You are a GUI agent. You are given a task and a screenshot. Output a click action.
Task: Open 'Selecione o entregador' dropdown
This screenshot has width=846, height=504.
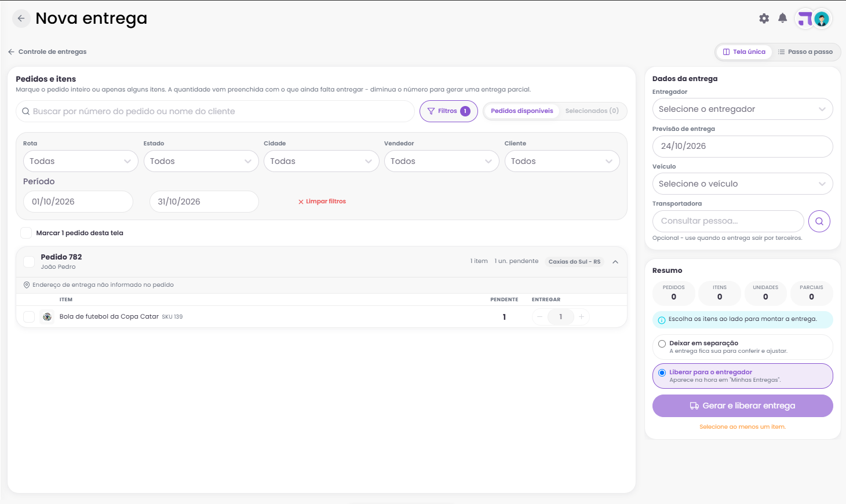pos(743,109)
